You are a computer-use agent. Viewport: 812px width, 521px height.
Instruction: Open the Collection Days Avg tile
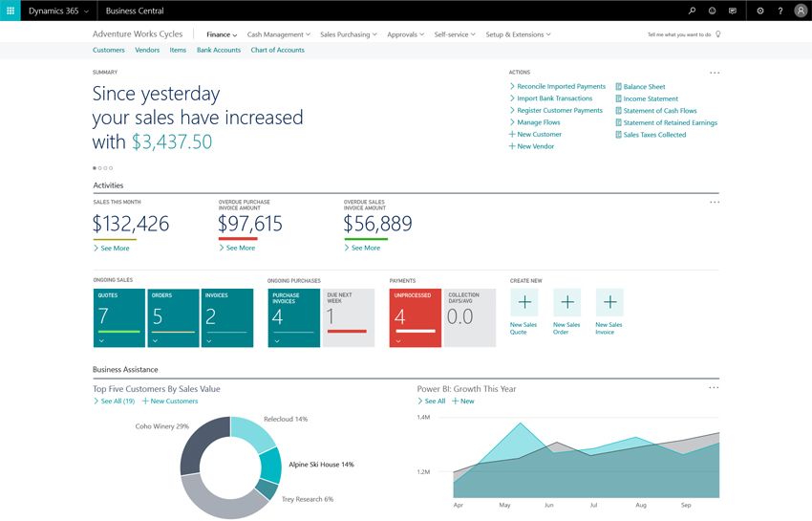470,317
